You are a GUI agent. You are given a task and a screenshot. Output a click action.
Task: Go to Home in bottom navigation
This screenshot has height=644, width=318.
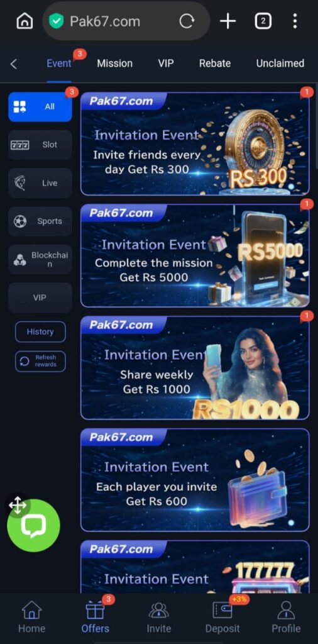31,618
